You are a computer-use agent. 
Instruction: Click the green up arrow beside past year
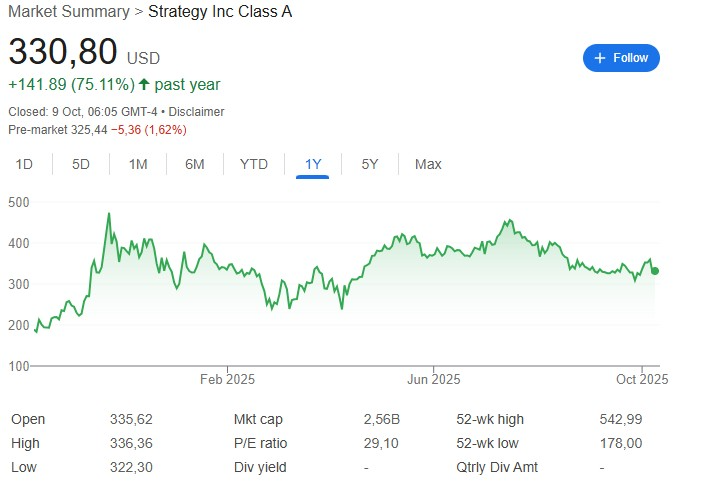146,85
